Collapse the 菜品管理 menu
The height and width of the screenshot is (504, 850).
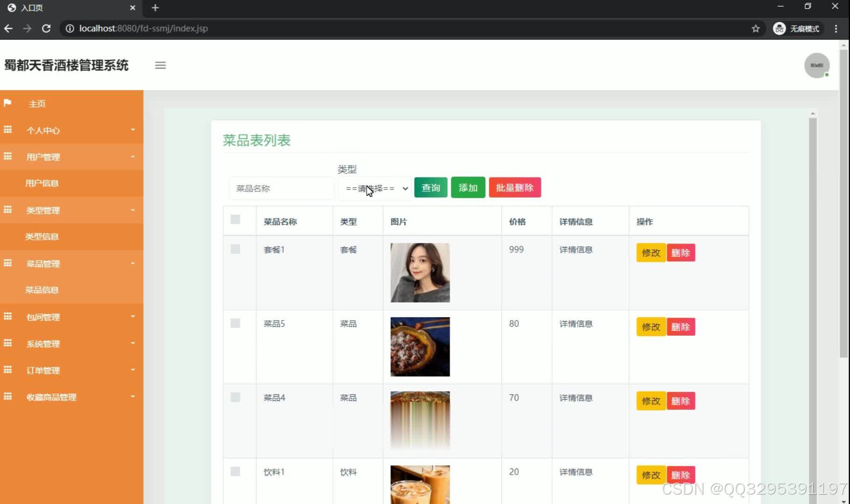click(x=71, y=264)
